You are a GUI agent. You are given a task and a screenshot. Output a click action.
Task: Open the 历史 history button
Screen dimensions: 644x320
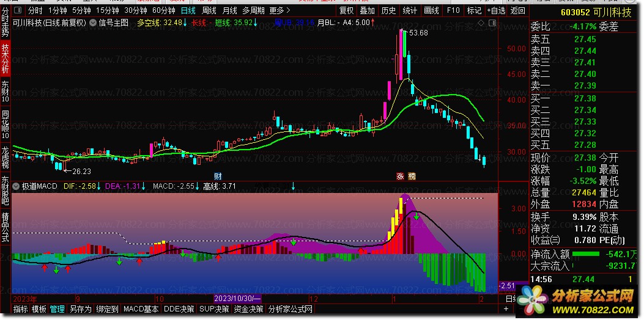(388, 10)
